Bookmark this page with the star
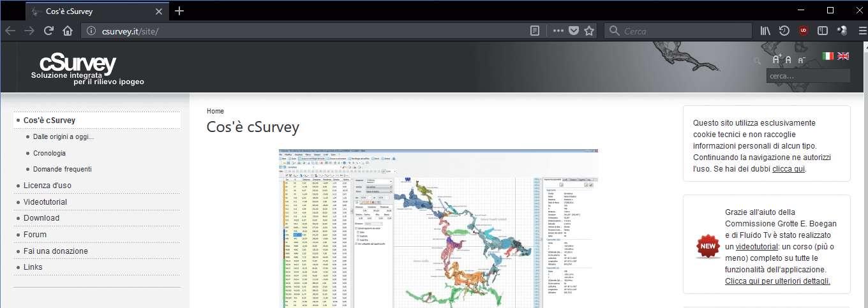The image size is (868, 308). [589, 31]
